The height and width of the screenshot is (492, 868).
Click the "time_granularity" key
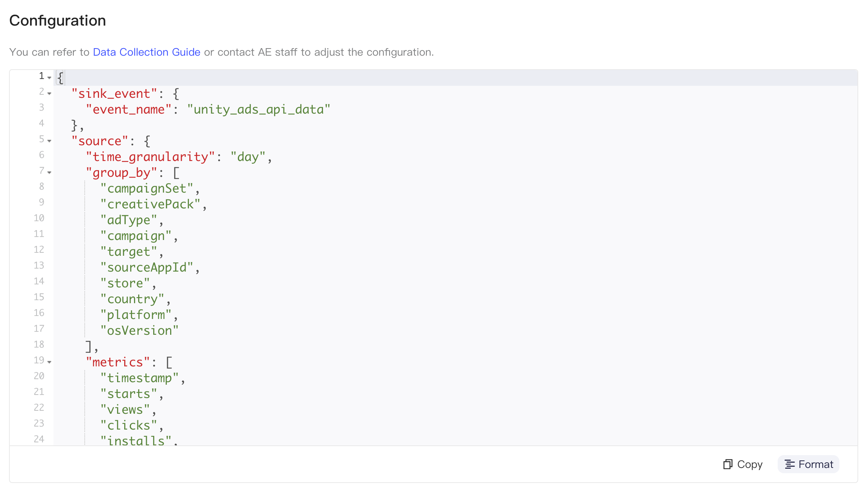[x=150, y=157]
